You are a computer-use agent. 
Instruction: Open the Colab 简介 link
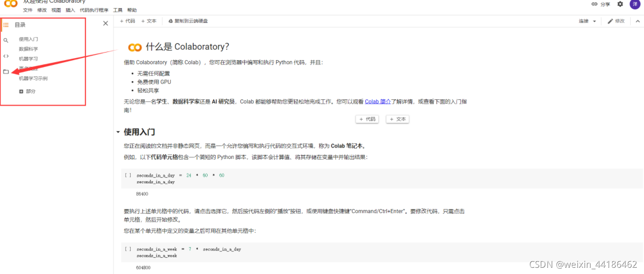coord(378,102)
